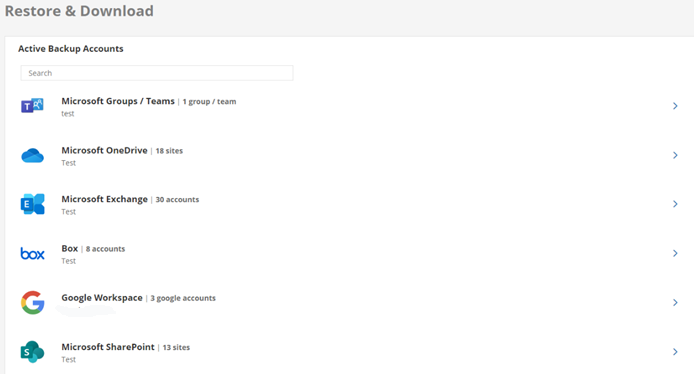The width and height of the screenshot is (694, 382).
Task: Open the Google Workspace title
Action: click(x=102, y=298)
